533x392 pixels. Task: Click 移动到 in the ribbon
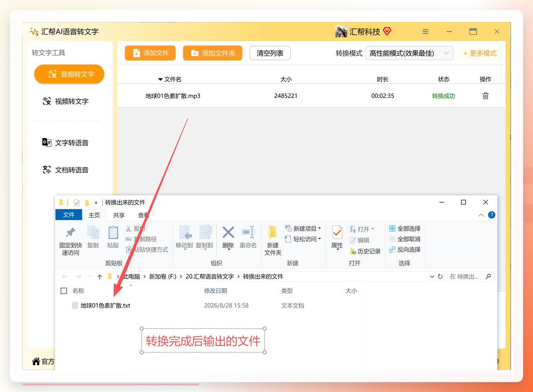pyautogui.click(x=184, y=237)
